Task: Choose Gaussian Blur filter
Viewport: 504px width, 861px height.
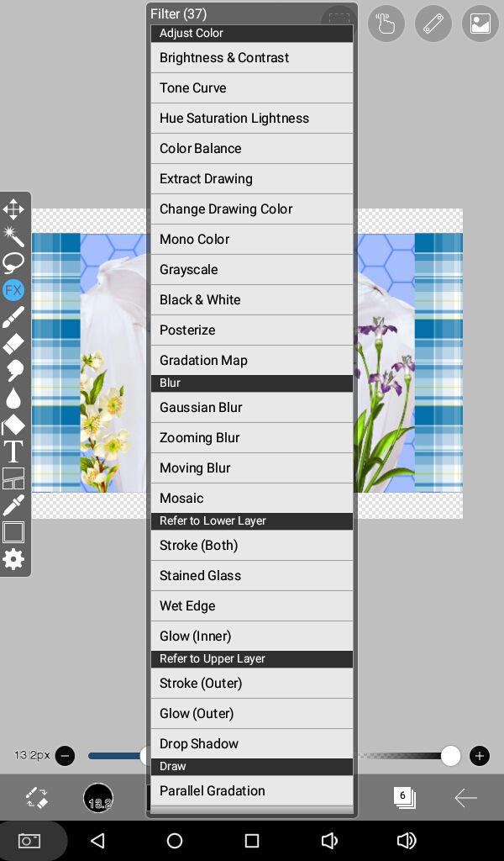Action: 252,408
